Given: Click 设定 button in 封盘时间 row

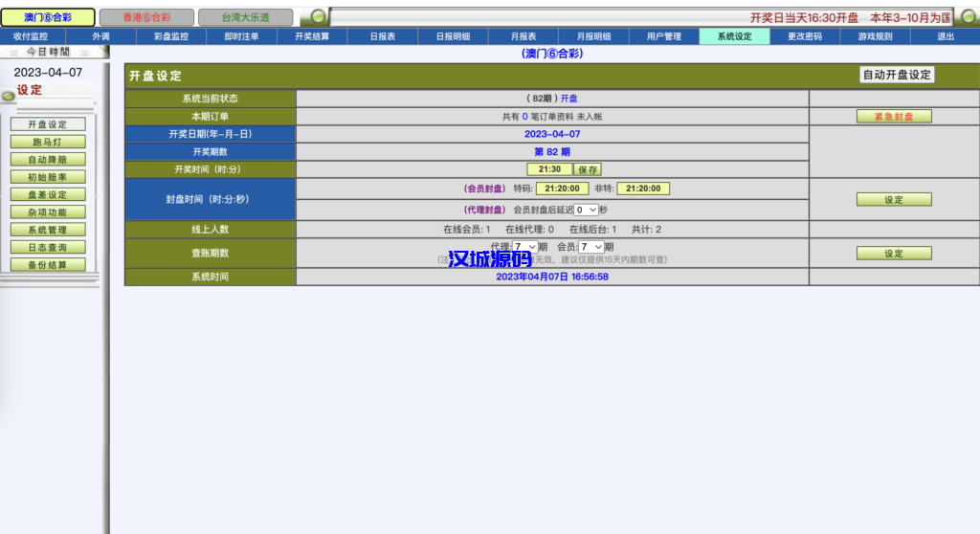Looking at the screenshot, I should point(894,200).
